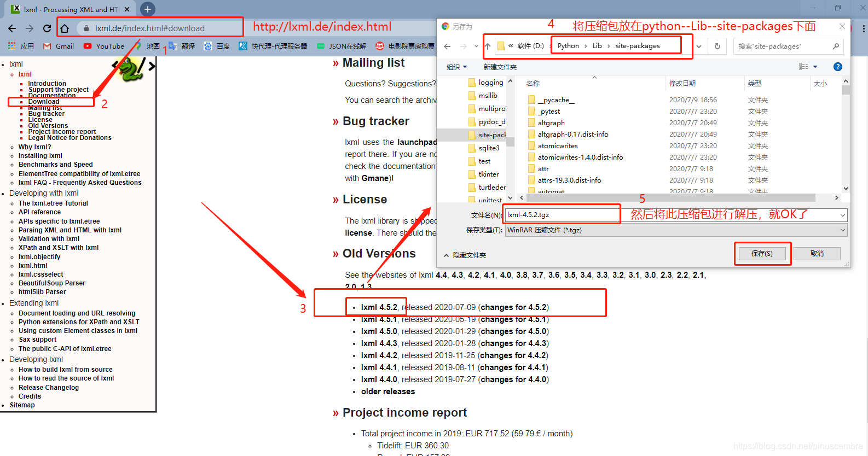This screenshot has height=456, width=868.
Task: Open The lxml.etree Tutorial link
Action: pyautogui.click(x=53, y=203)
